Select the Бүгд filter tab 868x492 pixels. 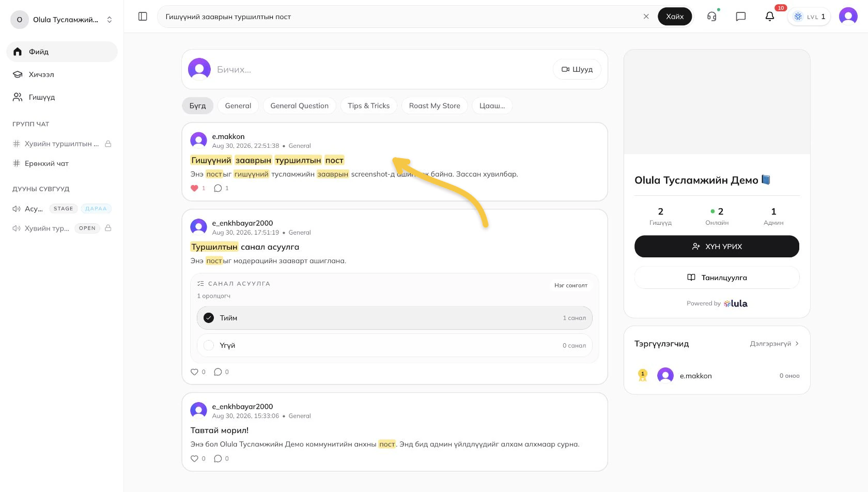coord(197,105)
